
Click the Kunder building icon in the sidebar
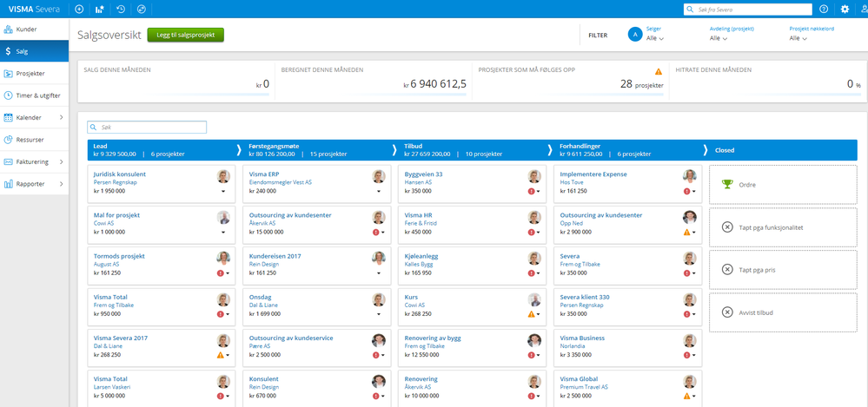coord(8,29)
